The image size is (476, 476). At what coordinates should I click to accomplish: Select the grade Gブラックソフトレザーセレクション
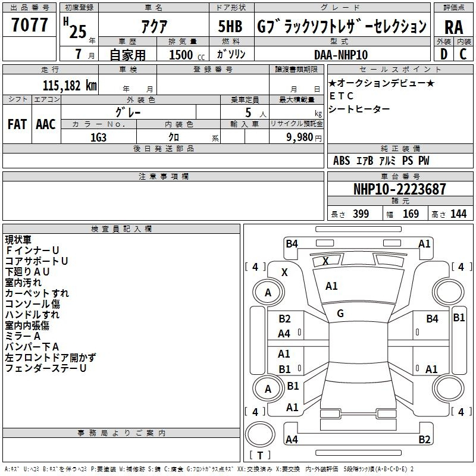pyautogui.click(x=342, y=26)
